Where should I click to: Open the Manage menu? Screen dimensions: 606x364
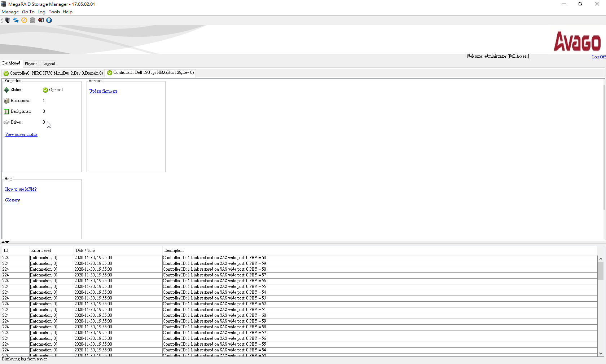[x=10, y=12]
